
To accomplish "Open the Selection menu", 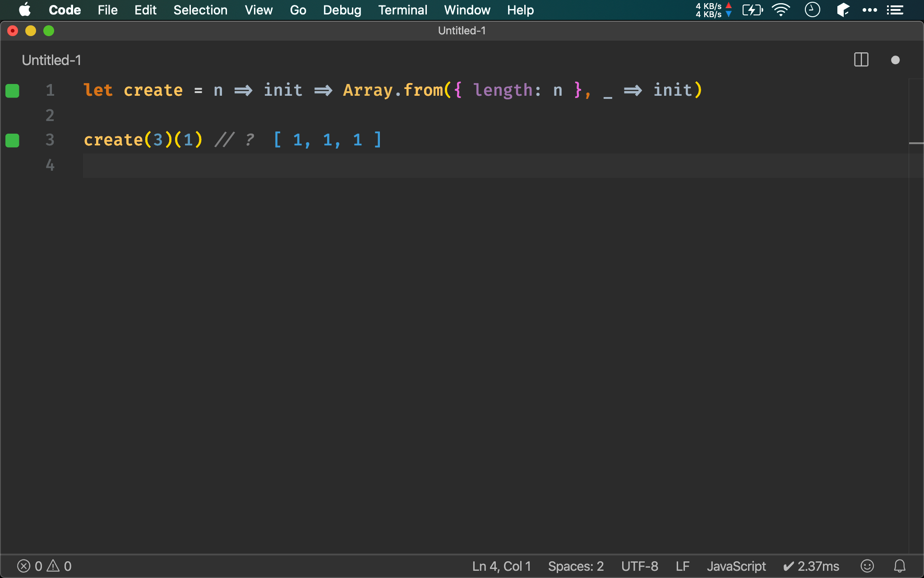I will 200,10.
